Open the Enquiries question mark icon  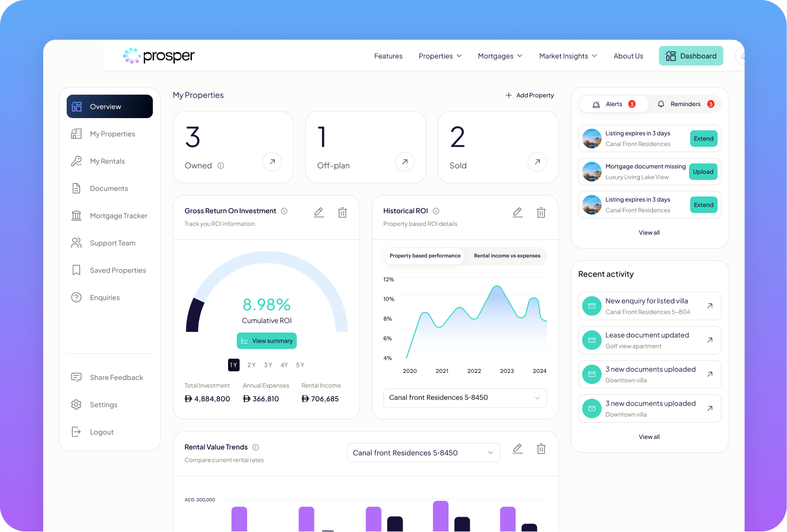click(x=77, y=297)
